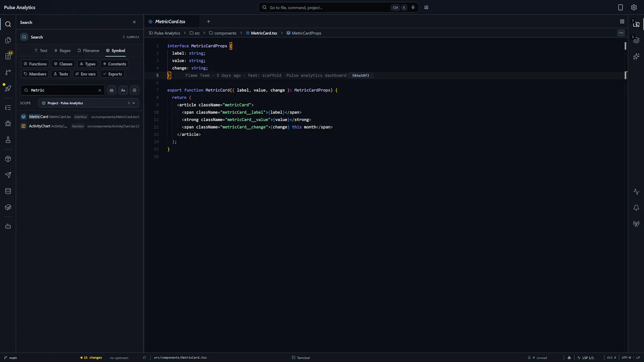Toggle the Exports symbol filter

point(112,74)
